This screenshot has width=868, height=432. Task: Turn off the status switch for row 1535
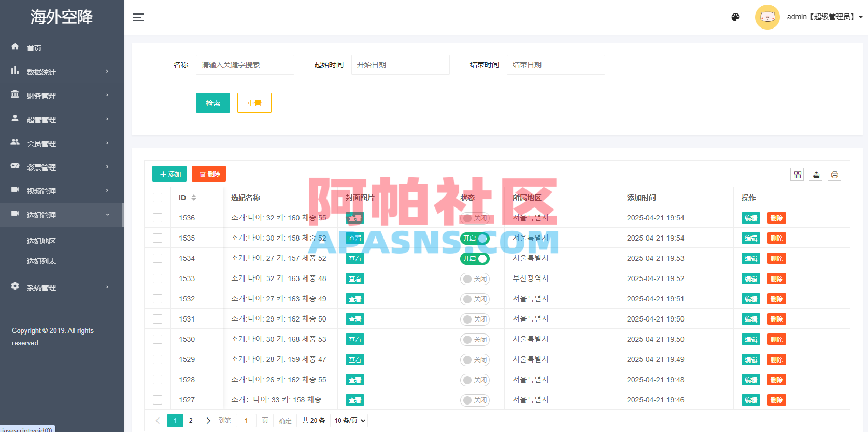pos(475,239)
